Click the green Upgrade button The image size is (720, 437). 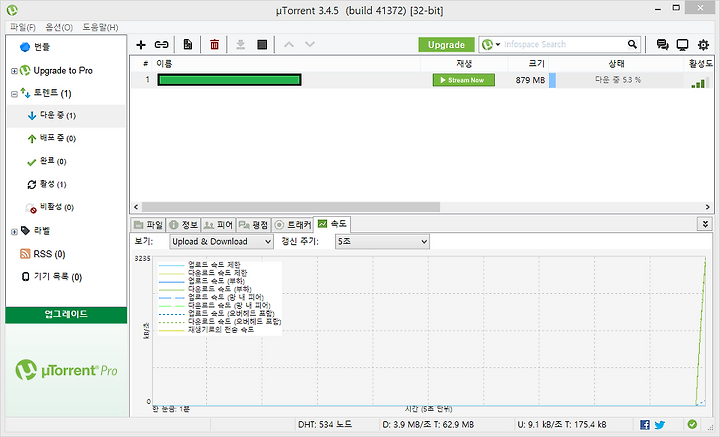(446, 45)
